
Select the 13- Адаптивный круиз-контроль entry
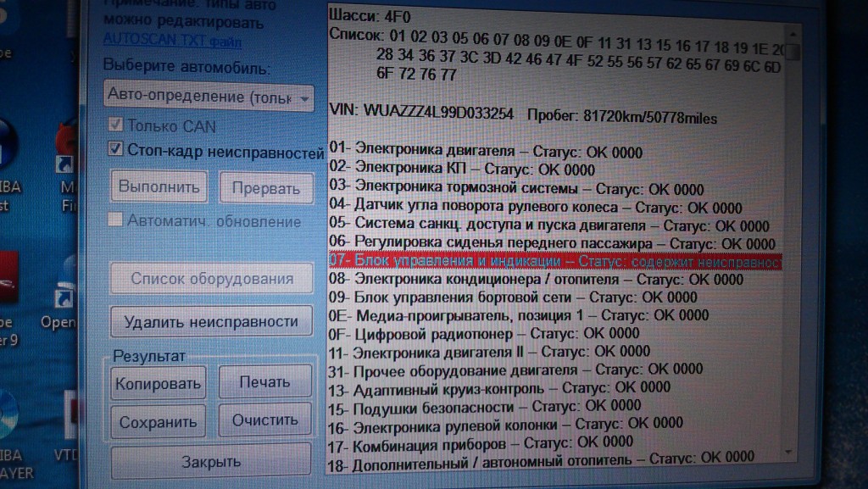[498, 389]
